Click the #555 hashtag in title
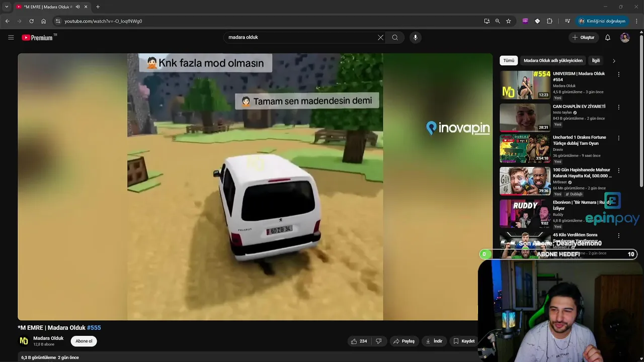The width and height of the screenshot is (644, 362). point(94,328)
